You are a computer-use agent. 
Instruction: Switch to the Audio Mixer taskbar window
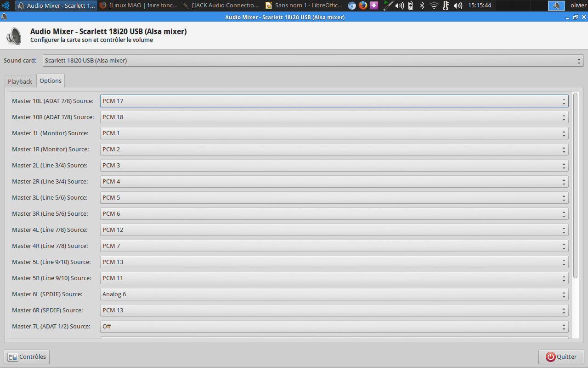(56, 6)
